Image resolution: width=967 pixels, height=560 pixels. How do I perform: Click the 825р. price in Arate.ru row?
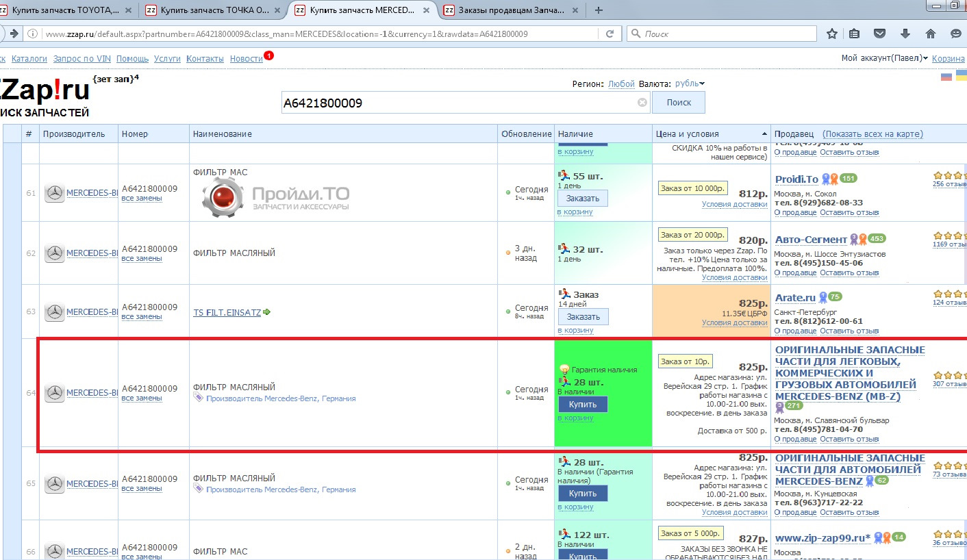[753, 303]
